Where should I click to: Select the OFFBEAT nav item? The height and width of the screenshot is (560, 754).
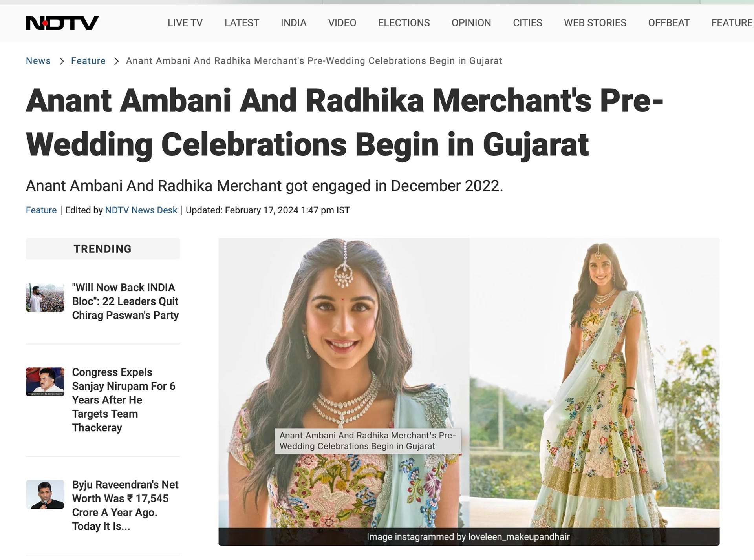click(669, 23)
